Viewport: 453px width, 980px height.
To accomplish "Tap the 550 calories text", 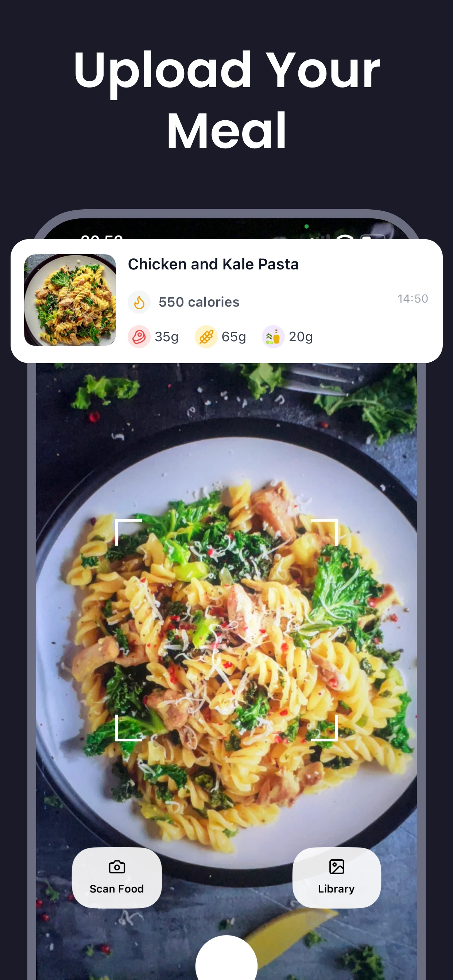I will [x=199, y=303].
